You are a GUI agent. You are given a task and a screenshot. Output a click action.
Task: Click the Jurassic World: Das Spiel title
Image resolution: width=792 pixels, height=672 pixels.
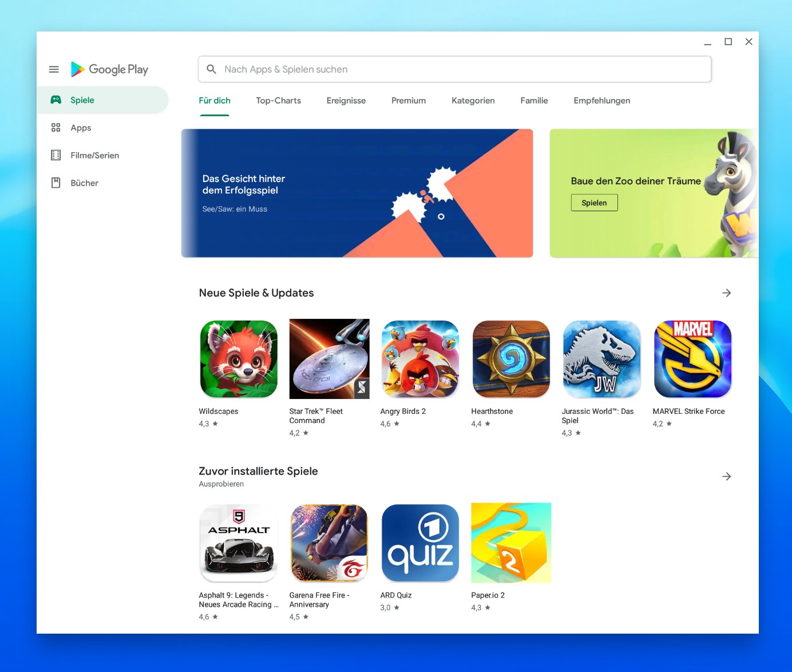point(598,416)
